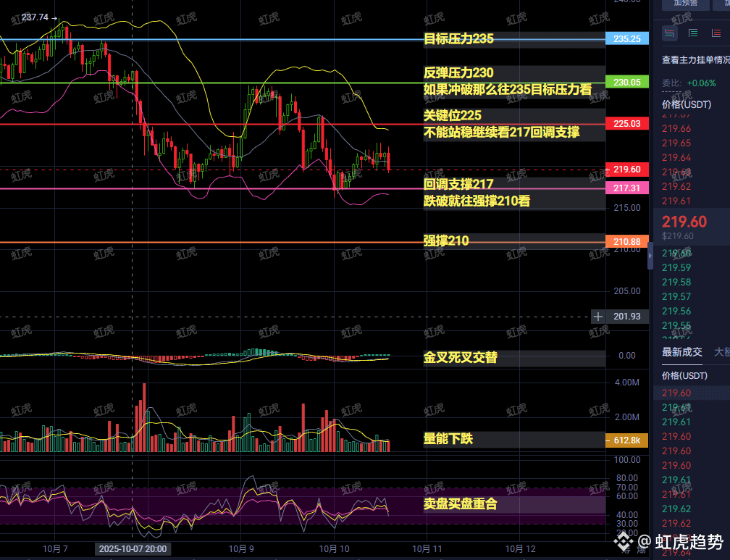Screen dimensions: 730x560
Task: Click the orange 210.88 price tag
Action: tap(626, 241)
